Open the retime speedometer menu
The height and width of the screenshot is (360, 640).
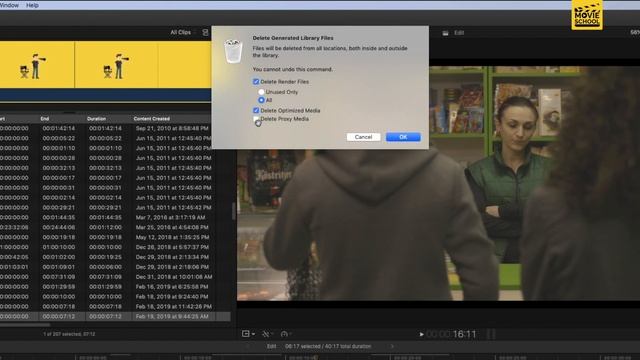(x=285, y=334)
